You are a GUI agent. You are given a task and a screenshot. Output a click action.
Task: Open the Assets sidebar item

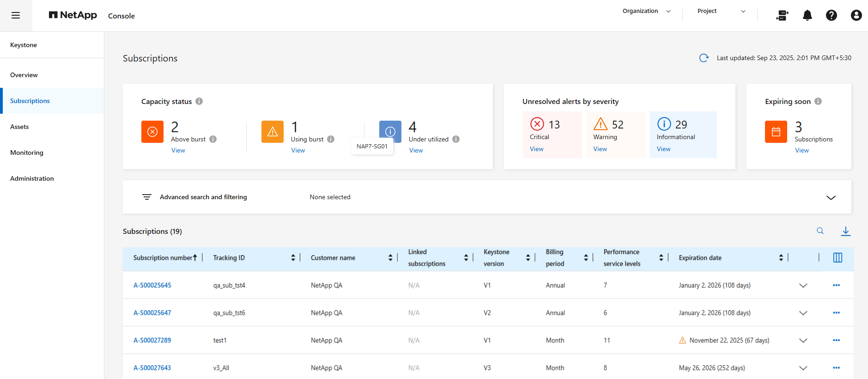pos(19,127)
